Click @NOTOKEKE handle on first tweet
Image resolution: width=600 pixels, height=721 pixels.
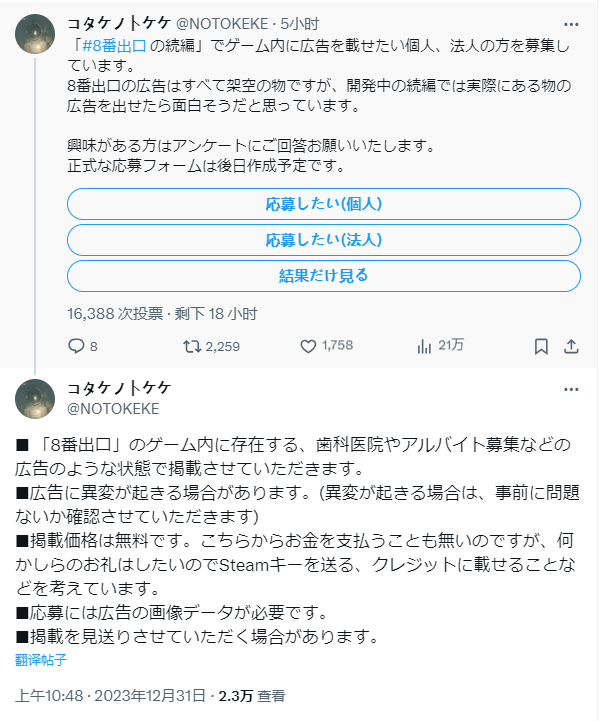point(223,24)
